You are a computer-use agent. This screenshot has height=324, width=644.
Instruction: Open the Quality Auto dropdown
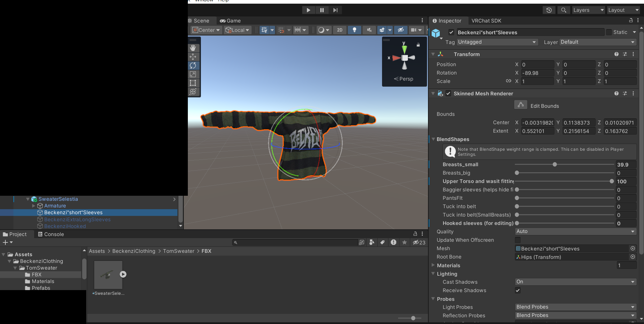point(576,231)
